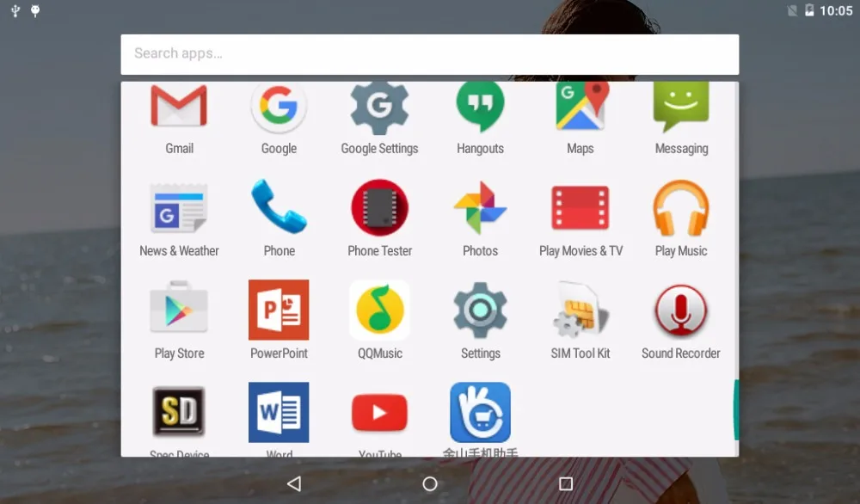The width and height of the screenshot is (860, 504).
Task: Tap the clock showing 10:05
Action: (x=836, y=11)
